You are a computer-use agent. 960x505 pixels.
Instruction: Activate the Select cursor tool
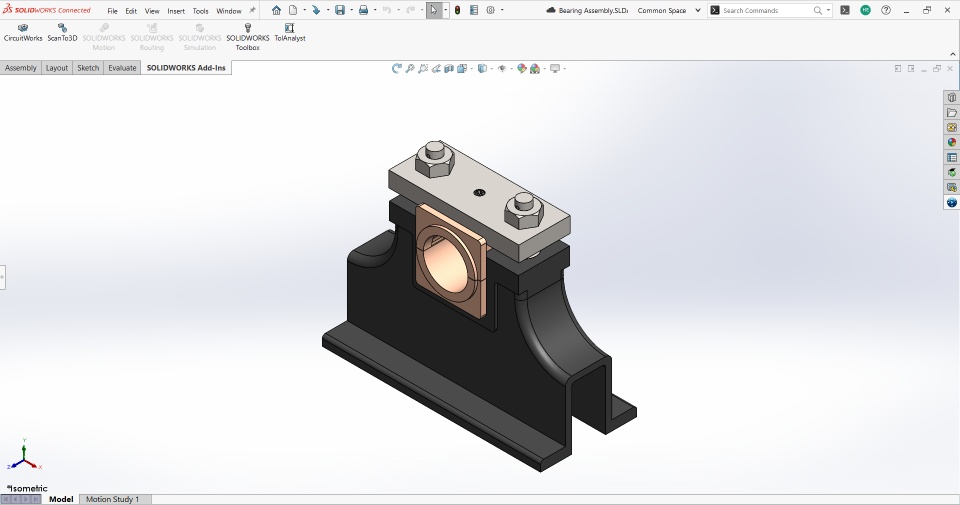click(x=433, y=10)
